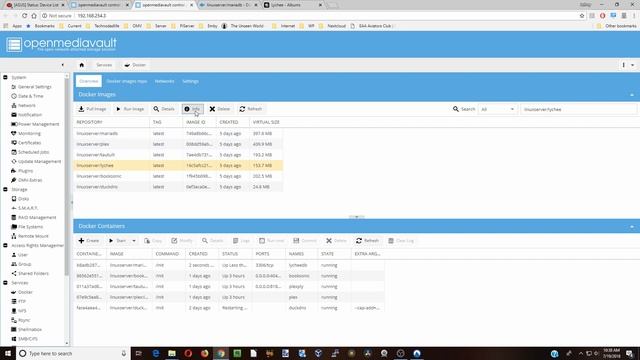Image resolution: width=640 pixels, height=360 pixels.
Task: Open Update Management
Action: pos(39,162)
